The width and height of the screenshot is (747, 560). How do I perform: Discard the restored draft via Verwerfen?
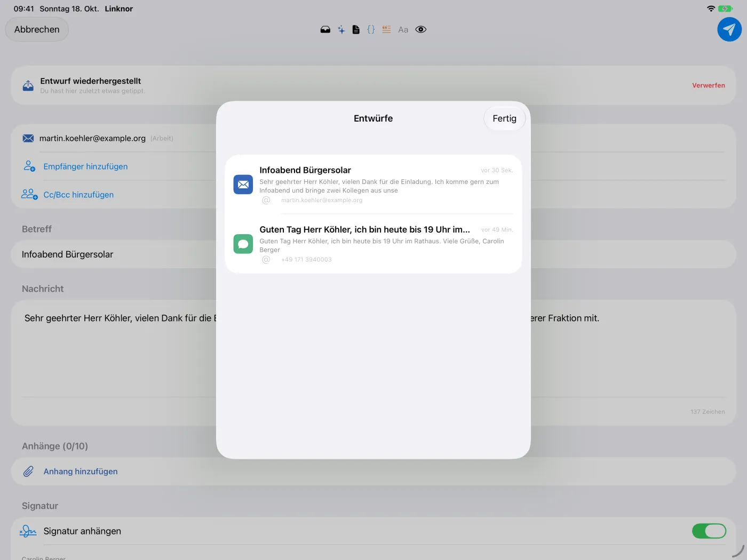(x=709, y=85)
